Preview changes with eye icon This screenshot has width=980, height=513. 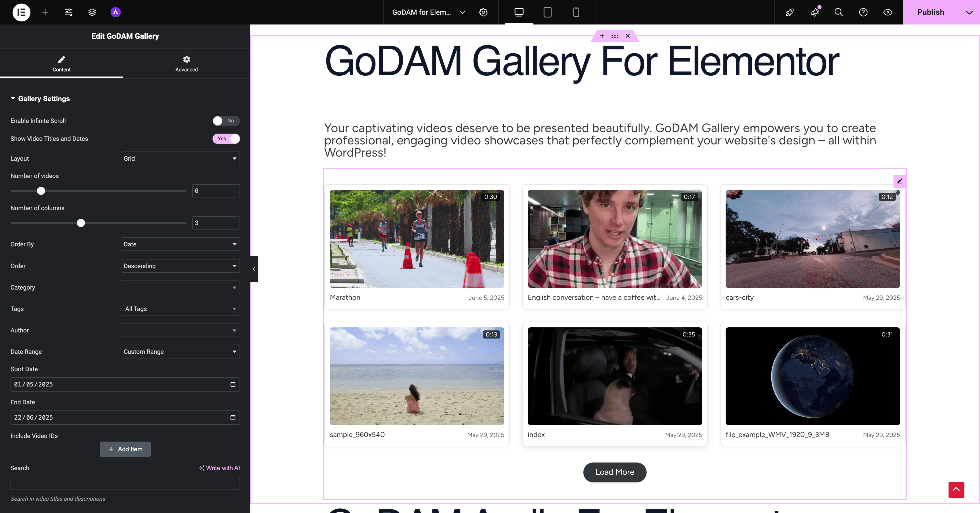(888, 12)
